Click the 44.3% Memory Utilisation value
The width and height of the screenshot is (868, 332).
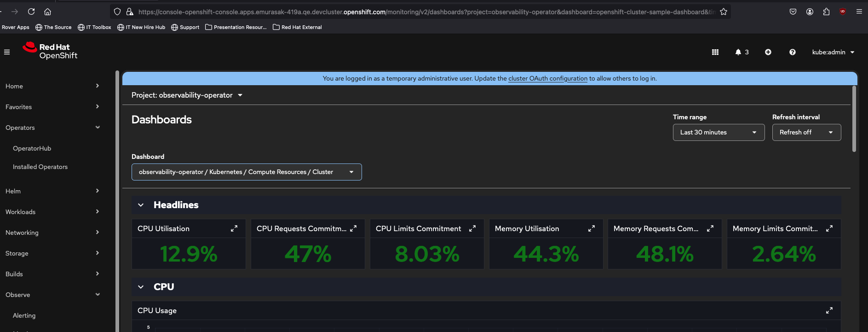[x=546, y=254]
